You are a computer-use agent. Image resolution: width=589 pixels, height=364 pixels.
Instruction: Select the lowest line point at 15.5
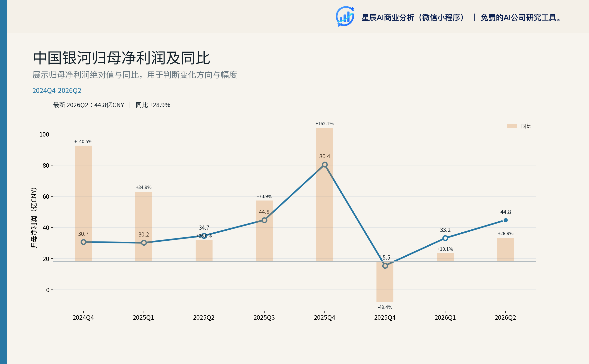[385, 266]
